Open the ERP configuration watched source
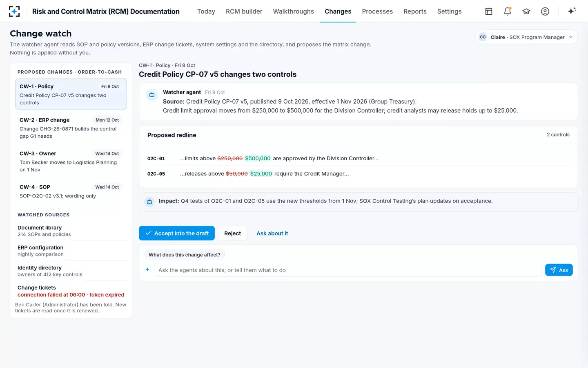Viewport: 588px width, 368px height. tap(72, 251)
